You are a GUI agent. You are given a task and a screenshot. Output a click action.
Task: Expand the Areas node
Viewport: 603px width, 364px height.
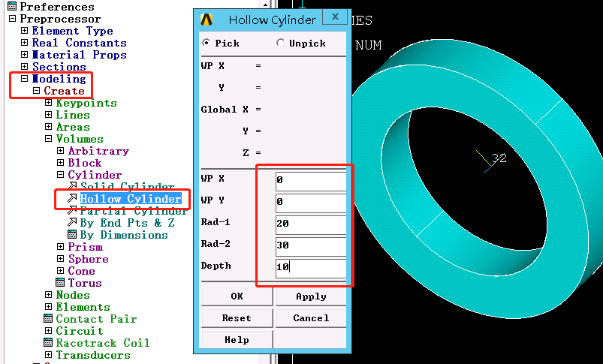pos(48,126)
